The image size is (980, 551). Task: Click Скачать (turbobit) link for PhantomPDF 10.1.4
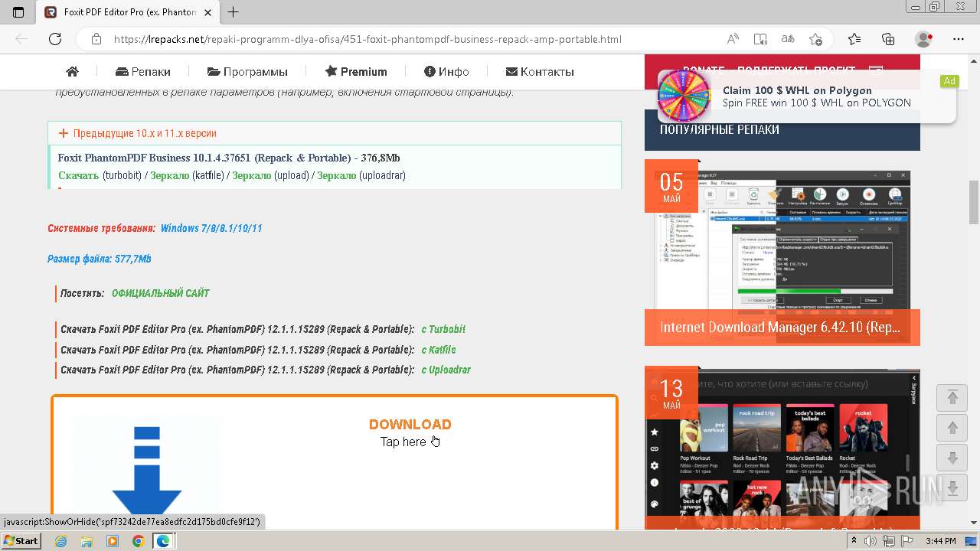click(78, 175)
